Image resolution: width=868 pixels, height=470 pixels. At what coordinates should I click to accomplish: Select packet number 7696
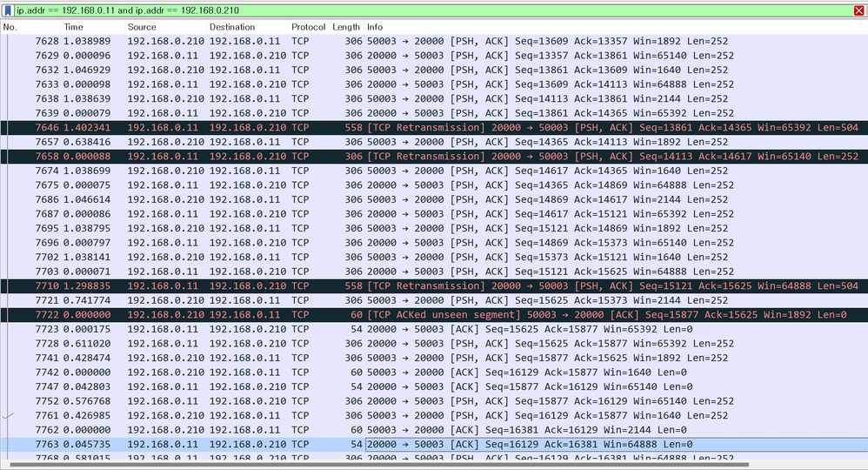click(x=434, y=243)
